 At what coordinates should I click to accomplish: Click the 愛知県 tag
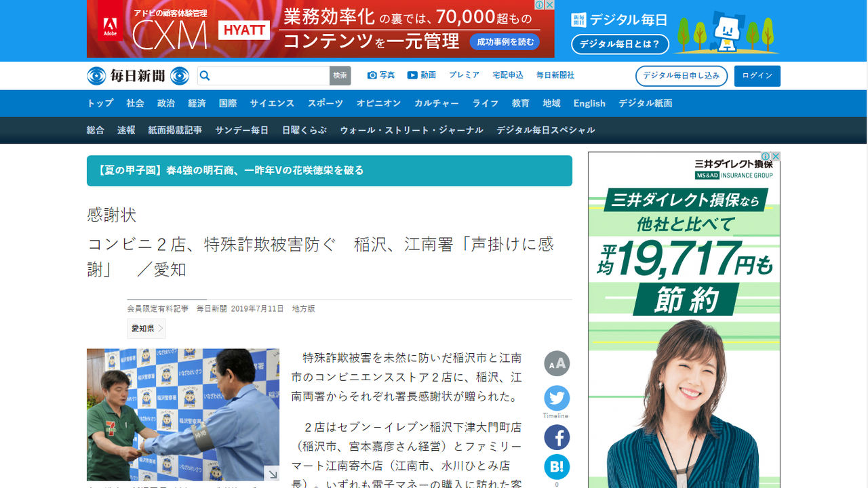coord(146,328)
